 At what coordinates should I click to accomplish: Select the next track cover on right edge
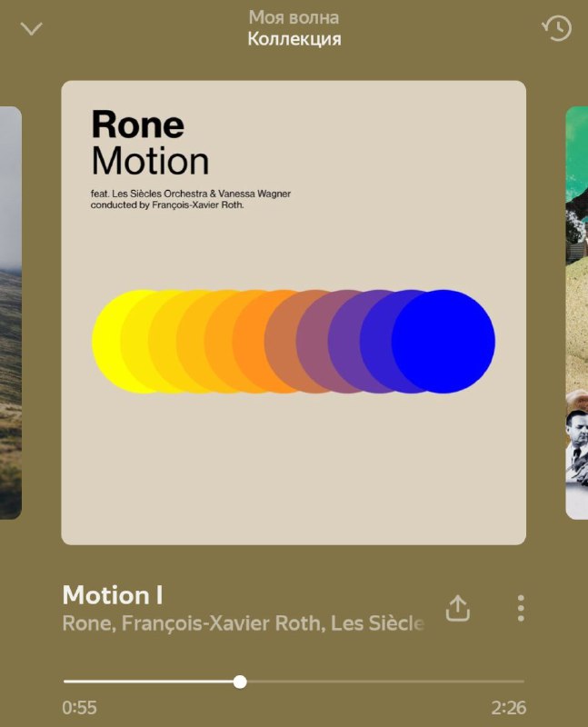pos(577,313)
